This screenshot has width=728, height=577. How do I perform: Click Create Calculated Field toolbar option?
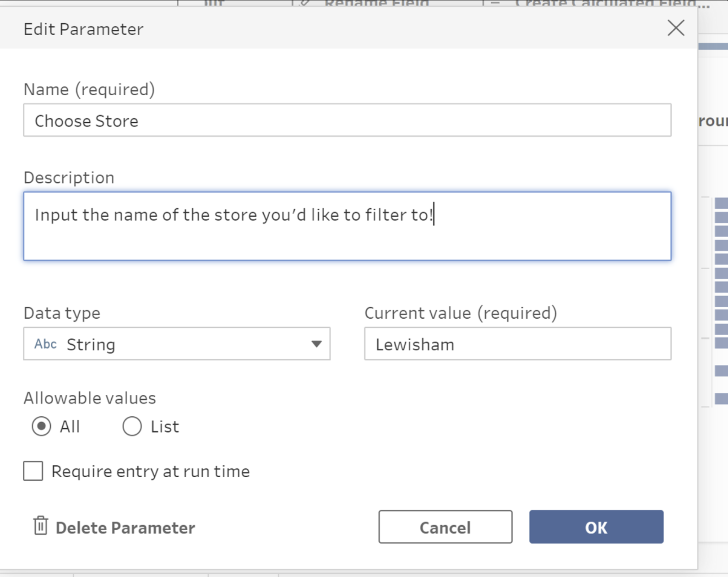[x=611, y=3]
